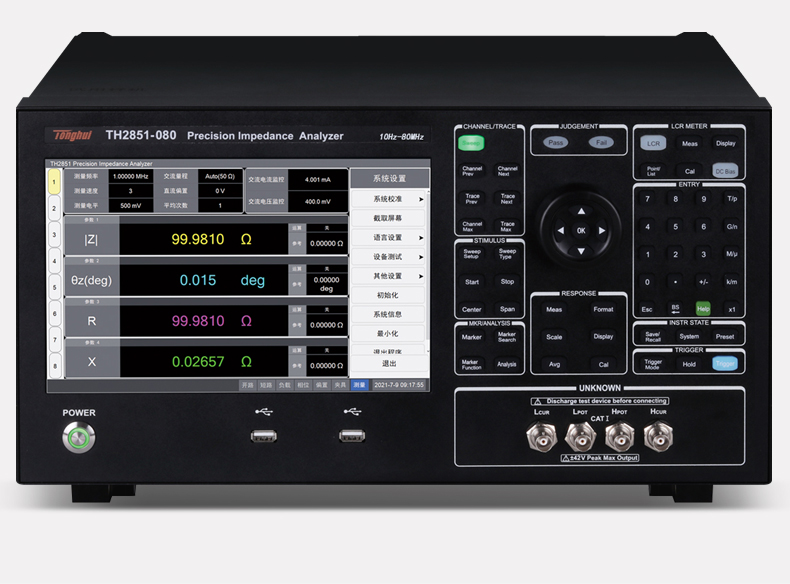Toggle the green Sweep key

click(x=471, y=143)
